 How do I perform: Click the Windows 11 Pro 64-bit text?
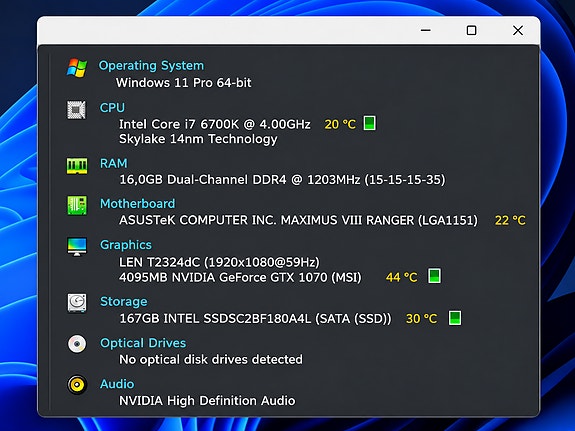[184, 83]
